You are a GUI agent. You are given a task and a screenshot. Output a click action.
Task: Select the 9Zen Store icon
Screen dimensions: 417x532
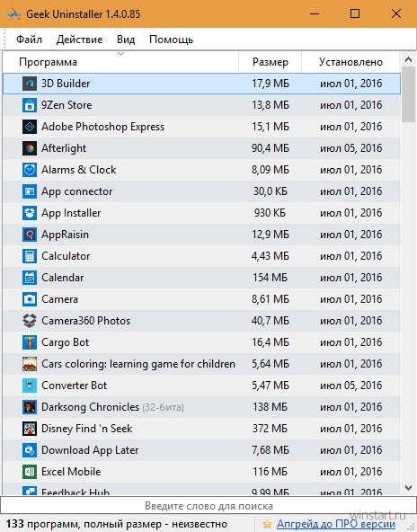pos(30,105)
